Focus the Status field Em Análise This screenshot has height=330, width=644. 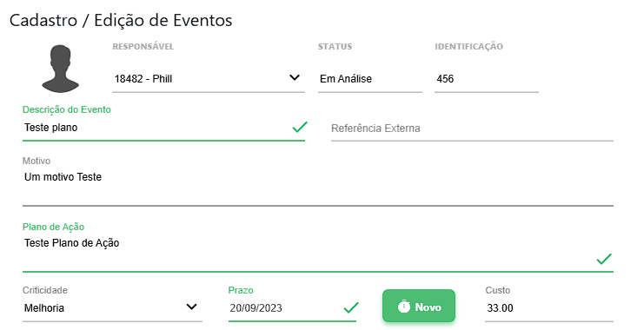tap(370, 79)
